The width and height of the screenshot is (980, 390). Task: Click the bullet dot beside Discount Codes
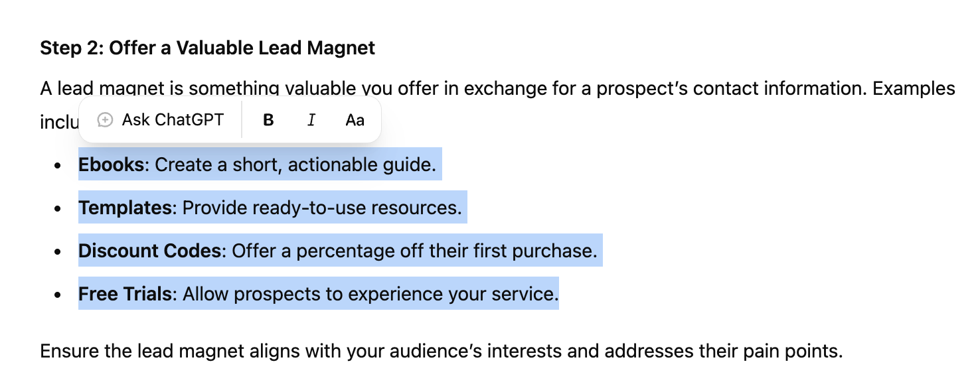coord(59,251)
